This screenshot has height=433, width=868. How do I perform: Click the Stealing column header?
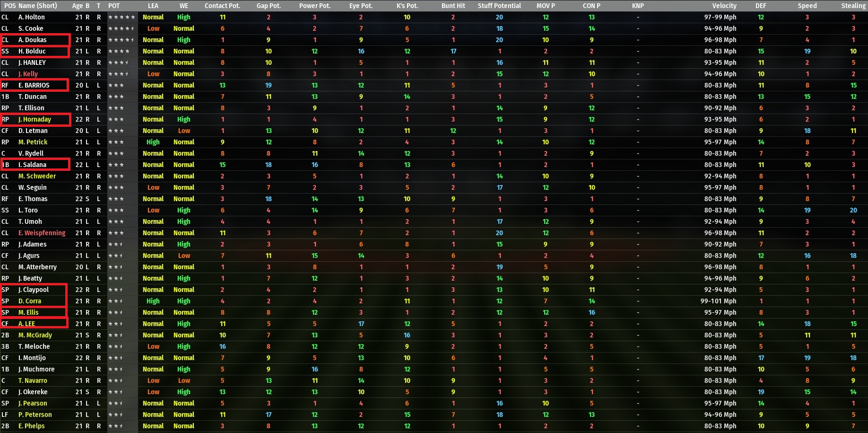coord(852,6)
